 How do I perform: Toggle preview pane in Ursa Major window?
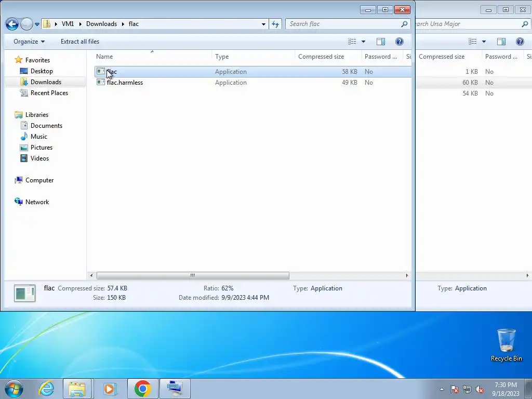501,42
